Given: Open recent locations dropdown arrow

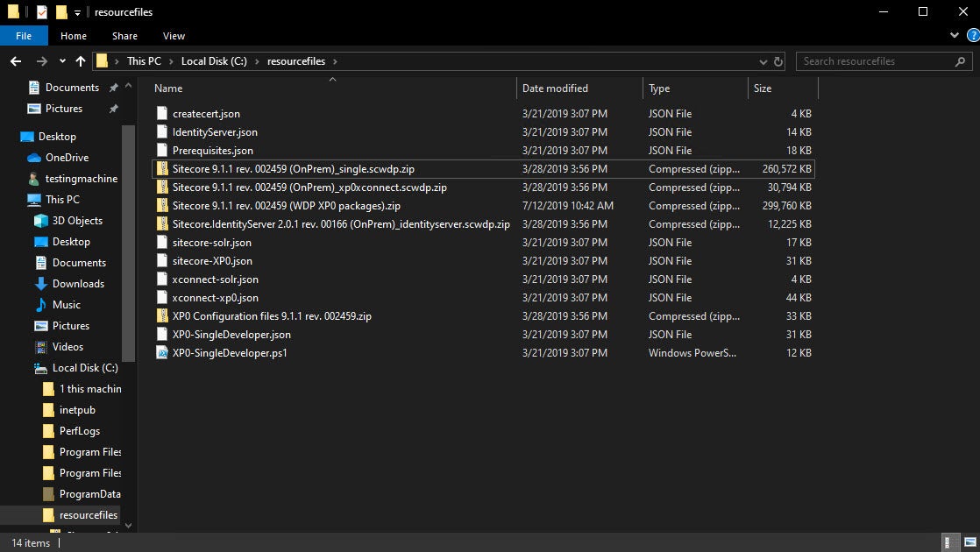Looking at the screenshot, I should click(x=62, y=61).
